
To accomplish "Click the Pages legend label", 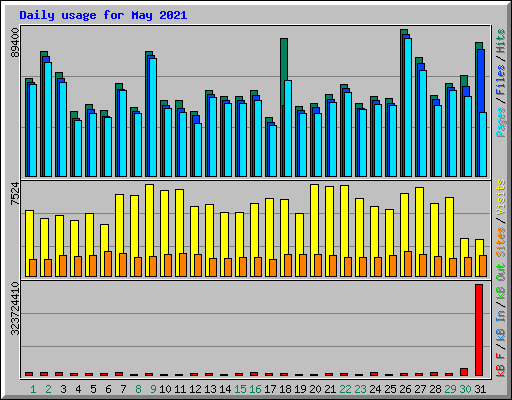I will click(501, 122).
